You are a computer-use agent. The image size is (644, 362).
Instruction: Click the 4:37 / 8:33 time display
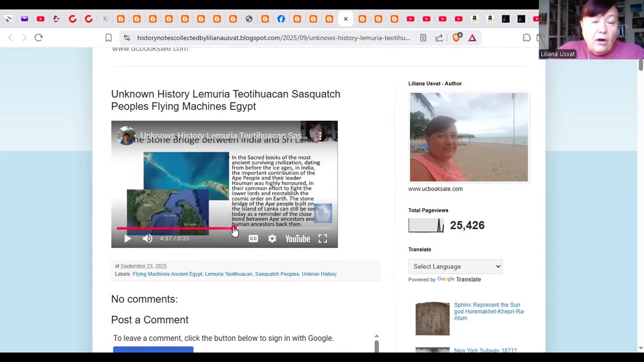pos(175,238)
